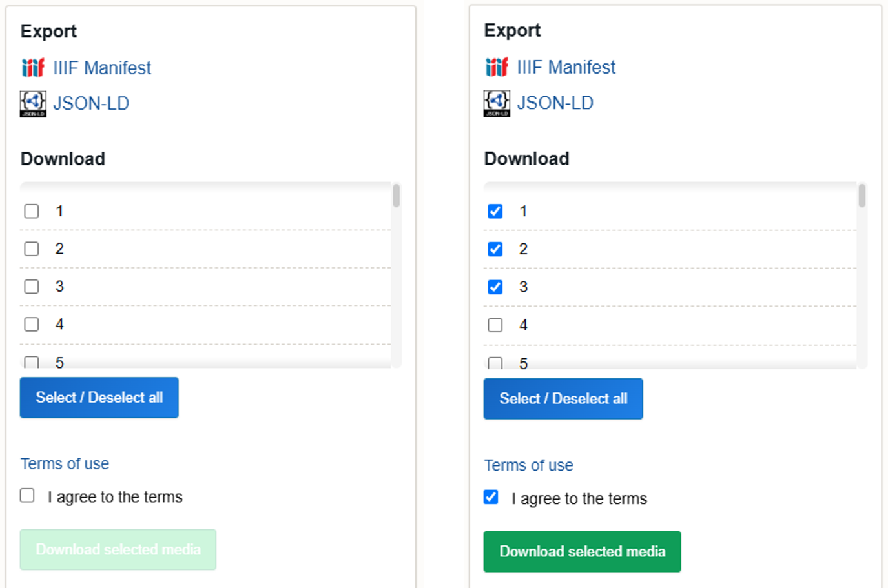
Task: Disable 'I agree to the terms' on the right
Action: click(490, 496)
